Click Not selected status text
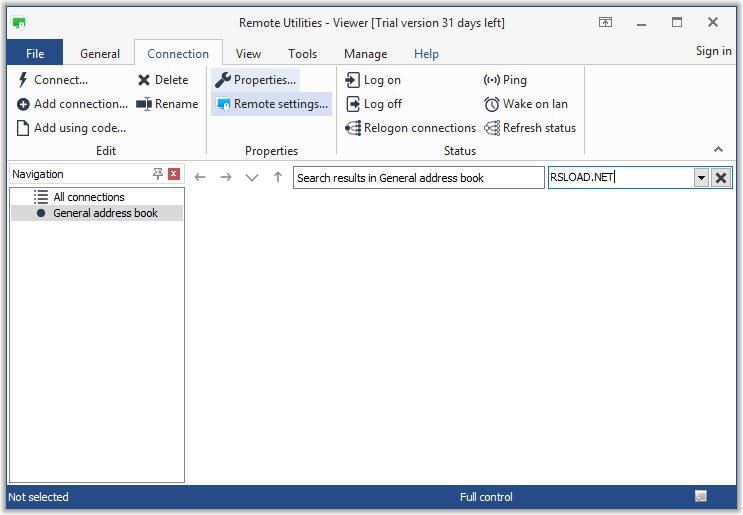This screenshot has width=743, height=515. [x=38, y=497]
